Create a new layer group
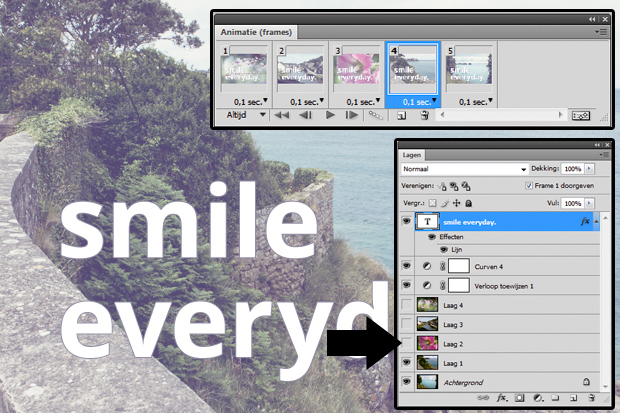620x413 pixels. (556, 398)
